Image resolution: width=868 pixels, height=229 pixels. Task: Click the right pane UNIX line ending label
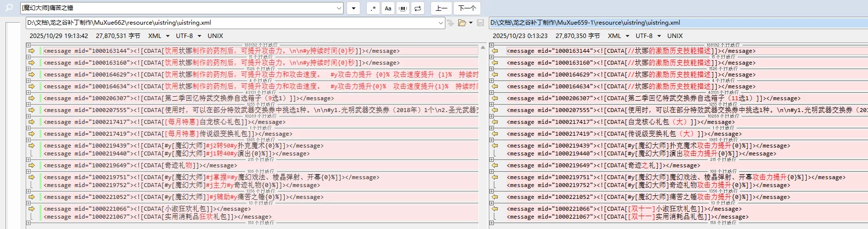point(675,36)
